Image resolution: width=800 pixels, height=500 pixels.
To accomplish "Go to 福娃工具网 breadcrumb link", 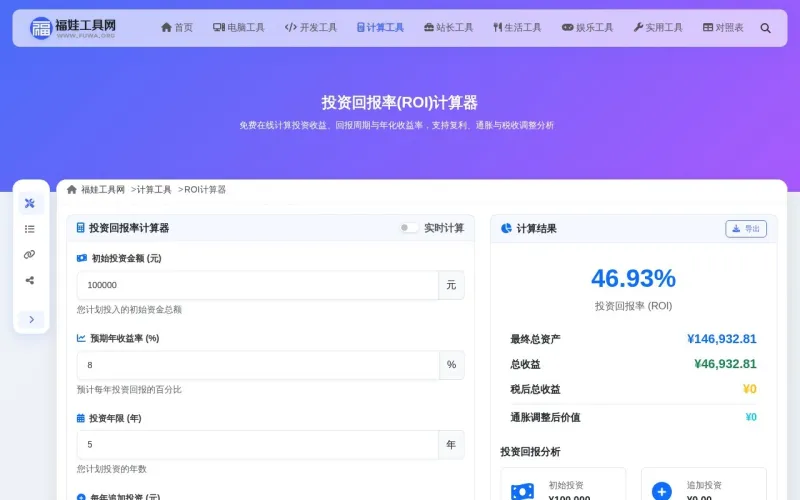I will [103, 190].
